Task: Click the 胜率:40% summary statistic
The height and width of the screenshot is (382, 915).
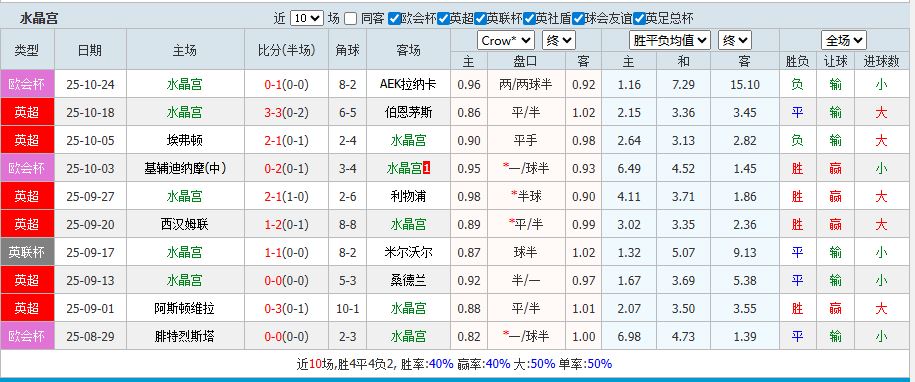Action: pyautogui.click(x=427, y=364)
